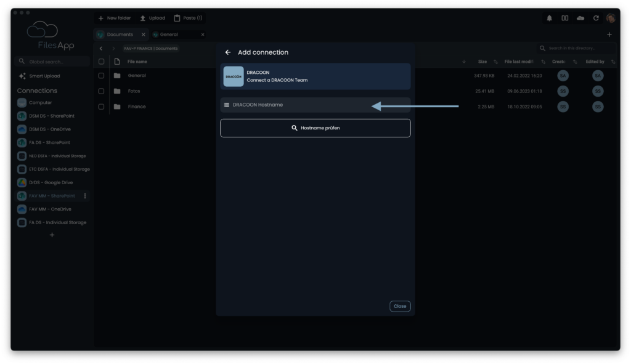Click the date 09.06.2023 01:18
631x364 pixels.
(x=524, y=91)
